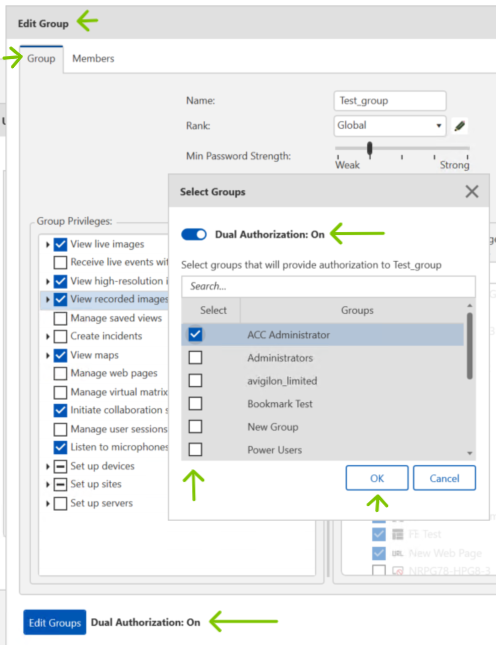Check Manage virtual matrix privilege

pyautogui.click(x=60, y=392)
